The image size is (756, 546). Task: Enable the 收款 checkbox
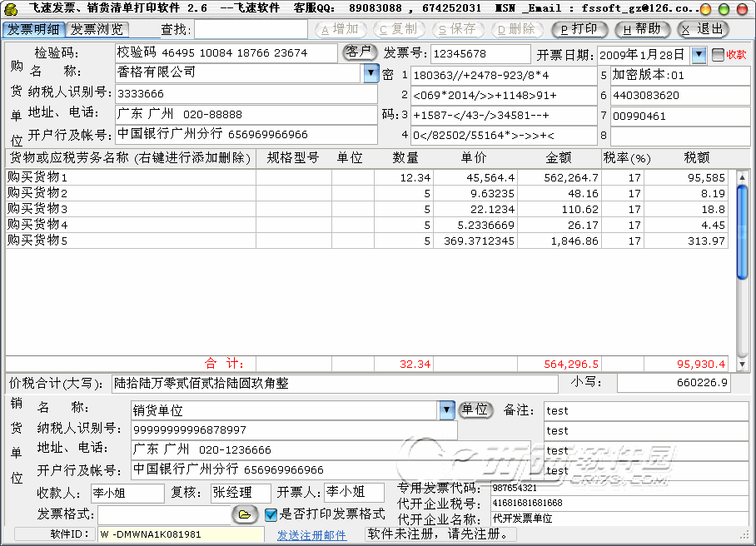point(718,55)
